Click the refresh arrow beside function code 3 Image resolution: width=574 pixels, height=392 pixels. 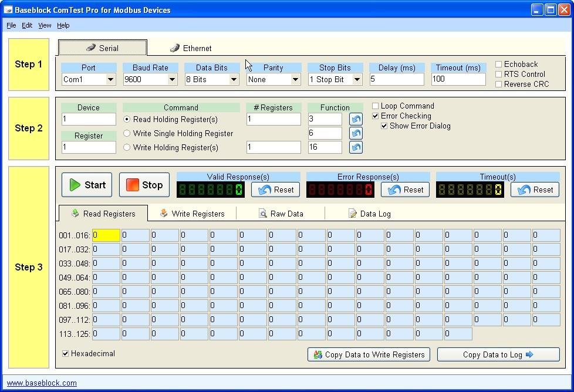pos(355,119)
